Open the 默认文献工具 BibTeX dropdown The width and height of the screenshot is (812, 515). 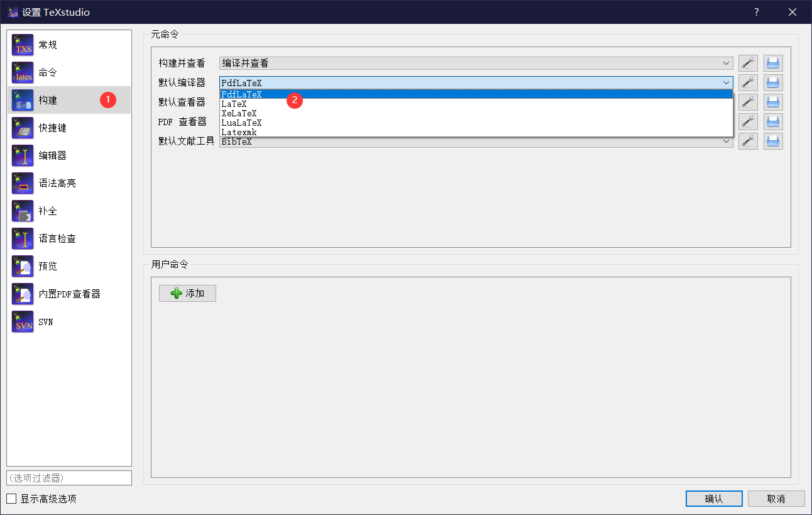pos(476,142)
